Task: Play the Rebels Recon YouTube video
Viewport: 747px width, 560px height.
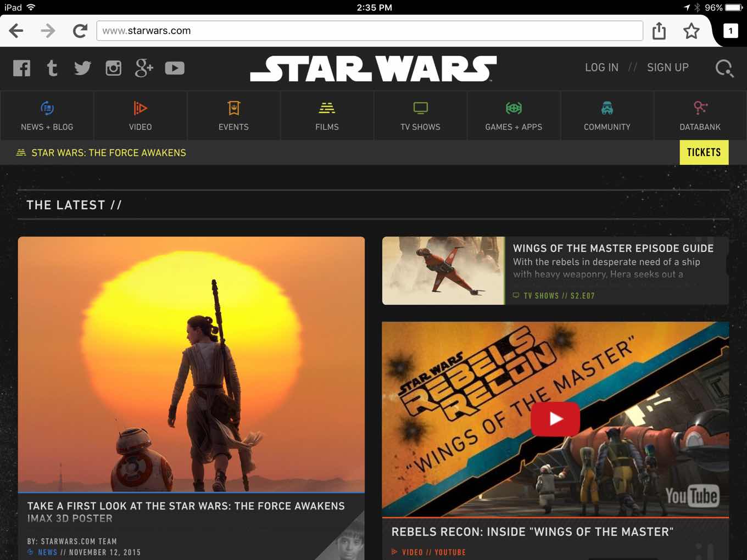Action: coord(555,419)
